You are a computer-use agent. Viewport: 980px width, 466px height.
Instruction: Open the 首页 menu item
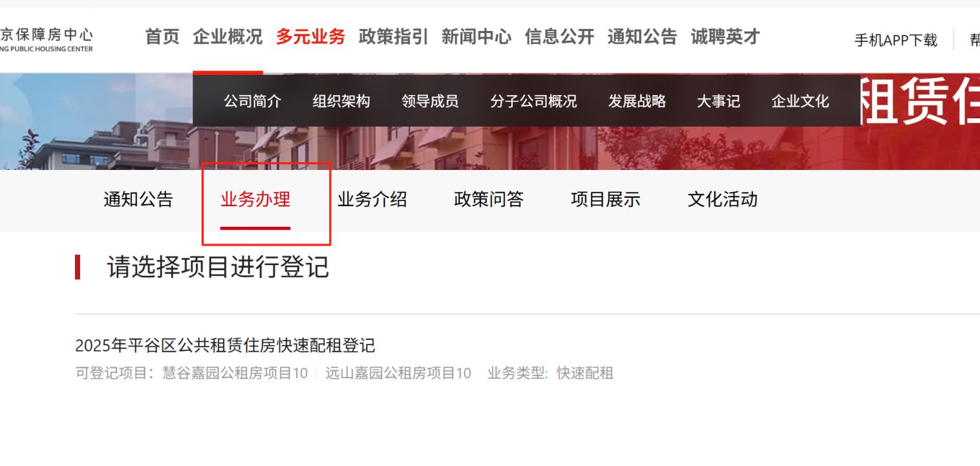click(x=162, y=37)
